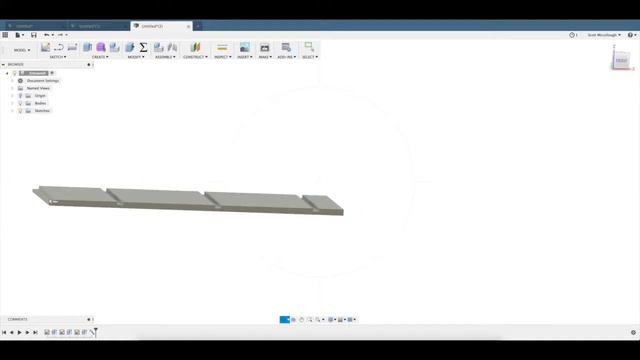This screenshot has width=640, height=360.
Task: Open the File menu icon
Action: [19, 35]
